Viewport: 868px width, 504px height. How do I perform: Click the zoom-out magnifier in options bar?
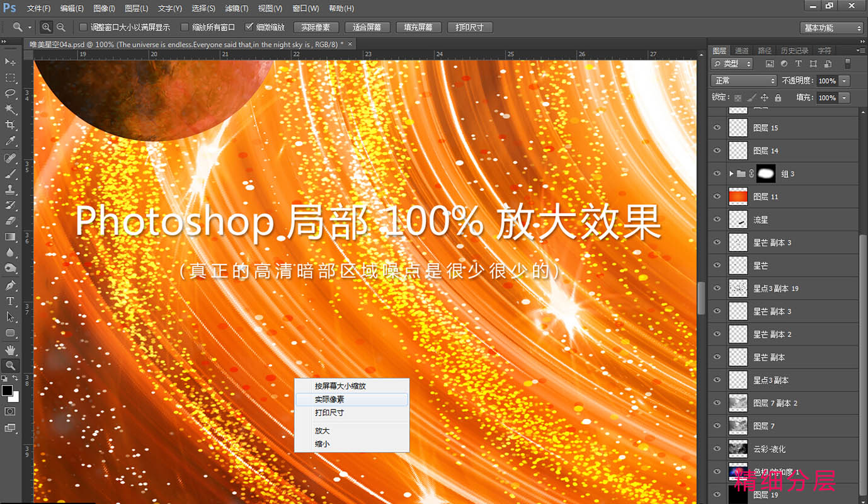(x=61, y=27)
